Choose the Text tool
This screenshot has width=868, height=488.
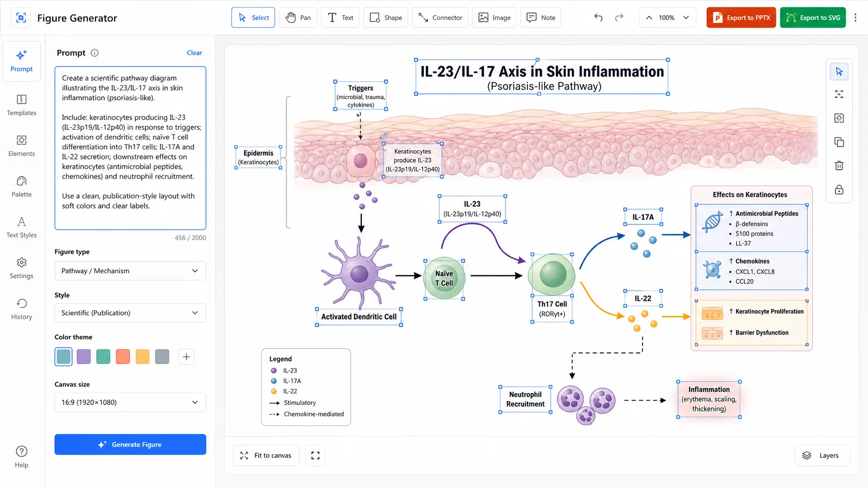pos(340,17)
